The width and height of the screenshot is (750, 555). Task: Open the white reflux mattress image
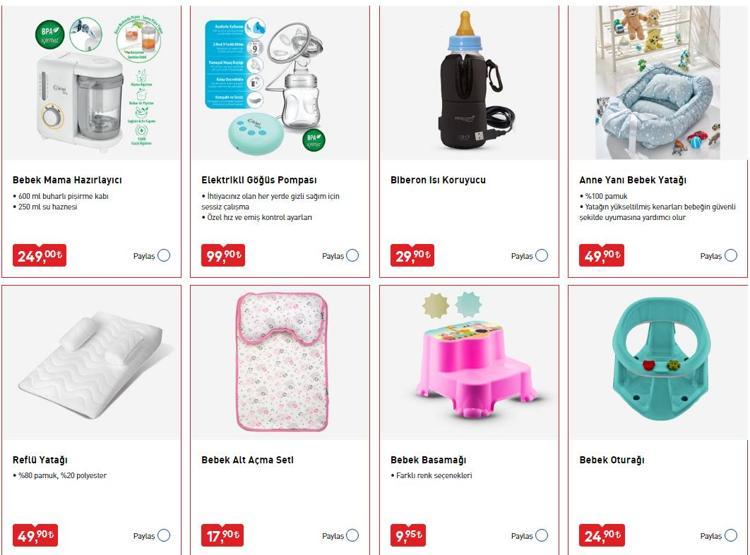91,363
